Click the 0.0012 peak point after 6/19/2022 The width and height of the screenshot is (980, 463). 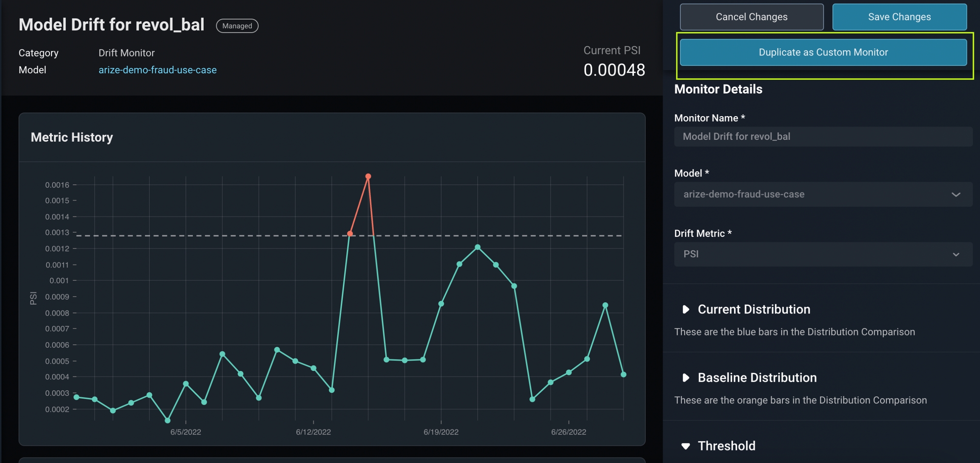478,247
